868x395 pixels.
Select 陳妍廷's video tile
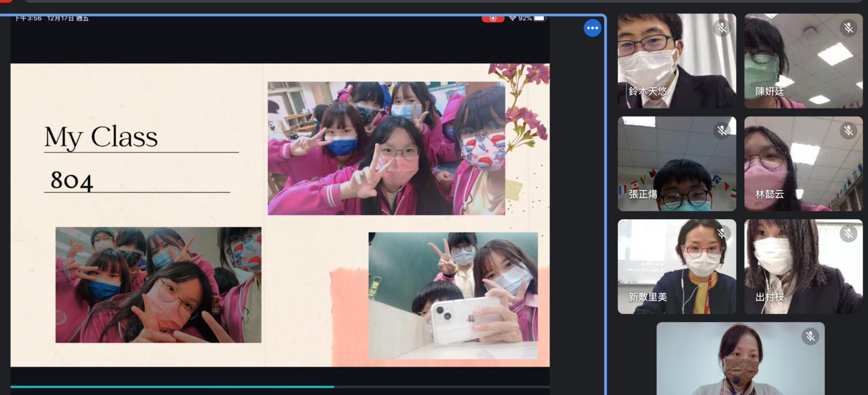tap(803, 61)
